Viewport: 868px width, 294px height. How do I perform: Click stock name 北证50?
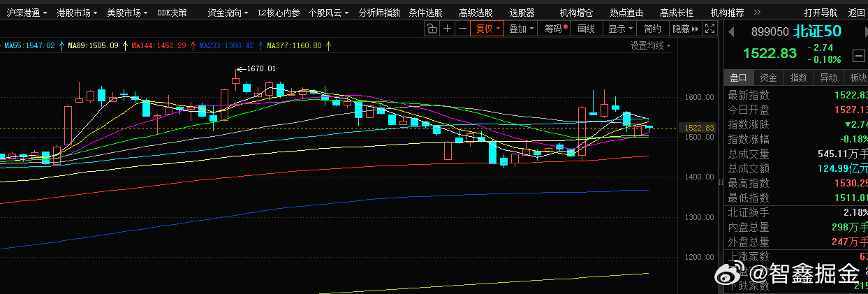(x=817, y=31)
